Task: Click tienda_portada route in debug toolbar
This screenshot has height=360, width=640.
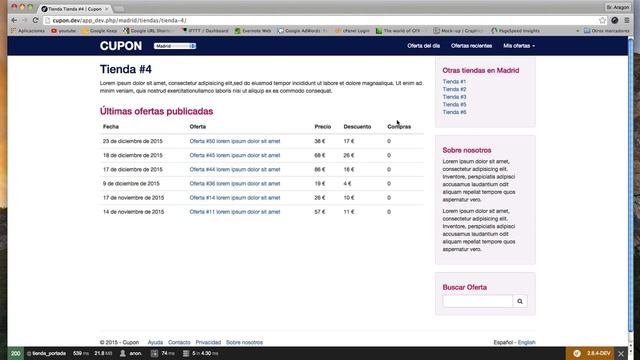Action: point(46,353)
